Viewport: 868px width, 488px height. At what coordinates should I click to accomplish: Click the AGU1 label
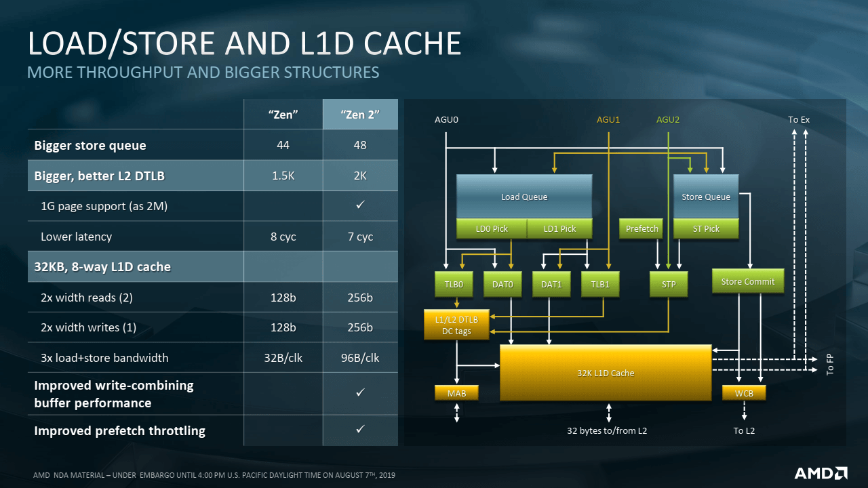tap(608, 120)
